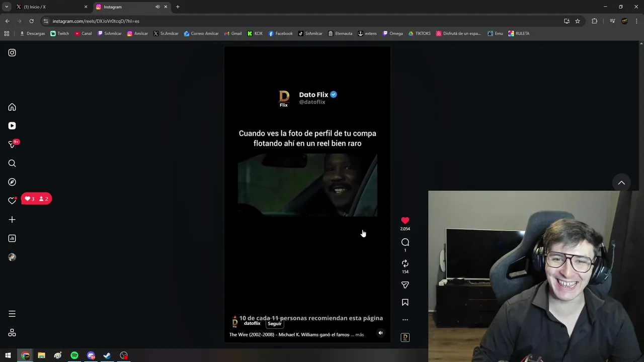Pause the reel video
This screenshot has height=362, width=644.
click(x=307, y=194)
